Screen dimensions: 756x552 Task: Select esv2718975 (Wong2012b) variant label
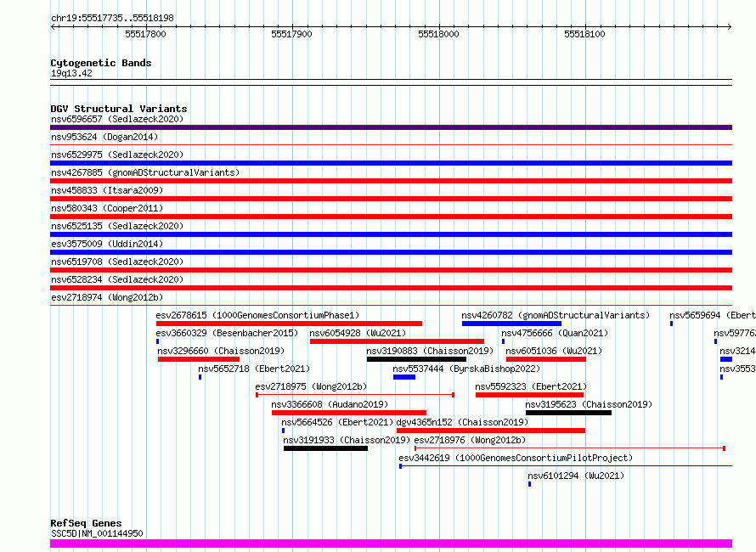tap(311, 386)
